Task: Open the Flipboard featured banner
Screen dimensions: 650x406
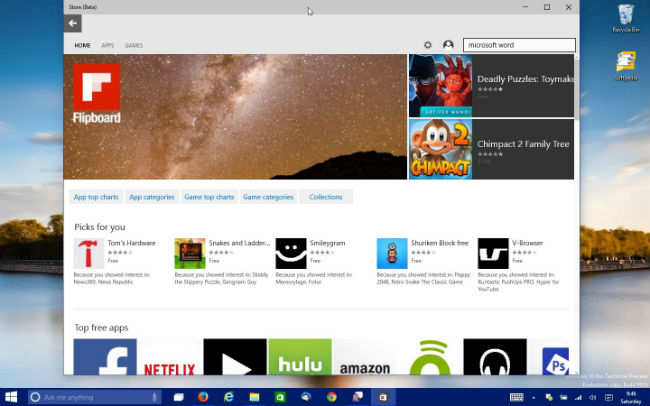Action: pyautogui.click(x=235, y=117)
